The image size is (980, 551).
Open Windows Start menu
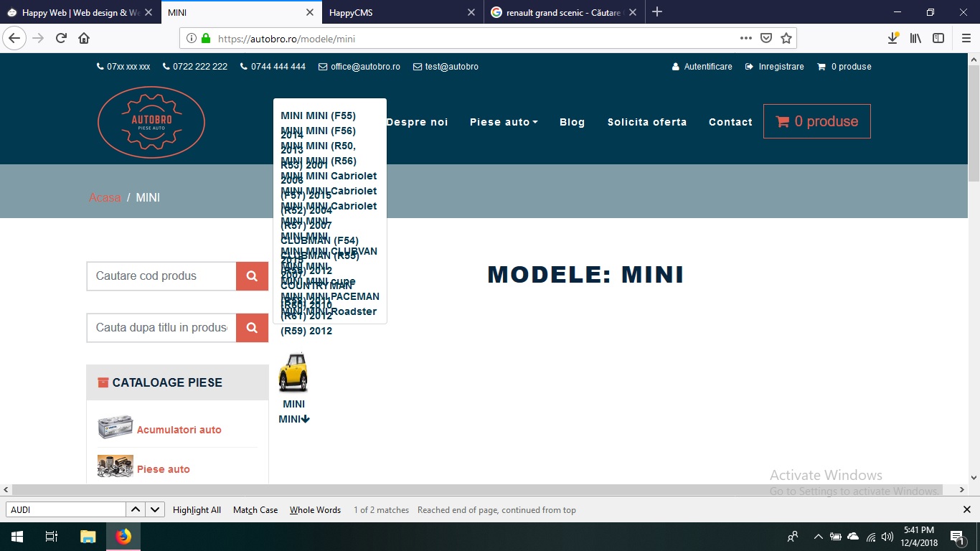17,537
